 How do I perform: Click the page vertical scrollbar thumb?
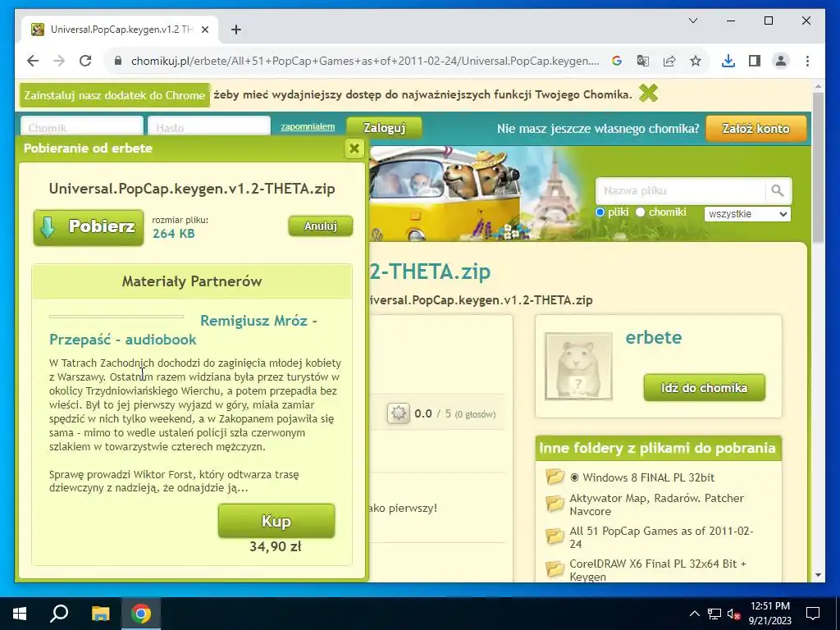pyautogui.click(x=818, y=166)
